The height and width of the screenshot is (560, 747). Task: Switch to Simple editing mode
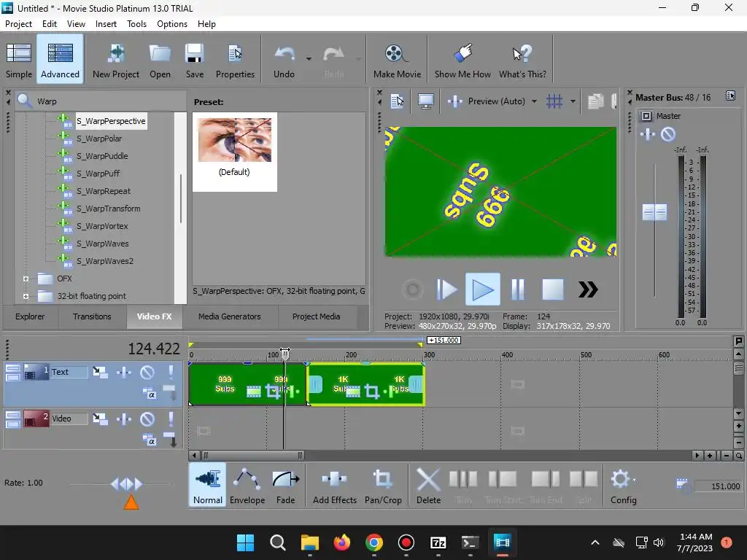pos(19,60)
